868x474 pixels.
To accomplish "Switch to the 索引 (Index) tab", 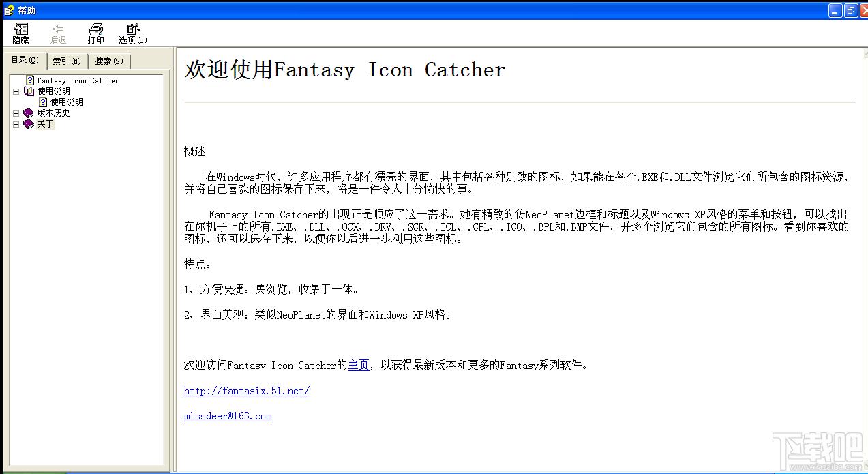I will (x=66, y=61).
